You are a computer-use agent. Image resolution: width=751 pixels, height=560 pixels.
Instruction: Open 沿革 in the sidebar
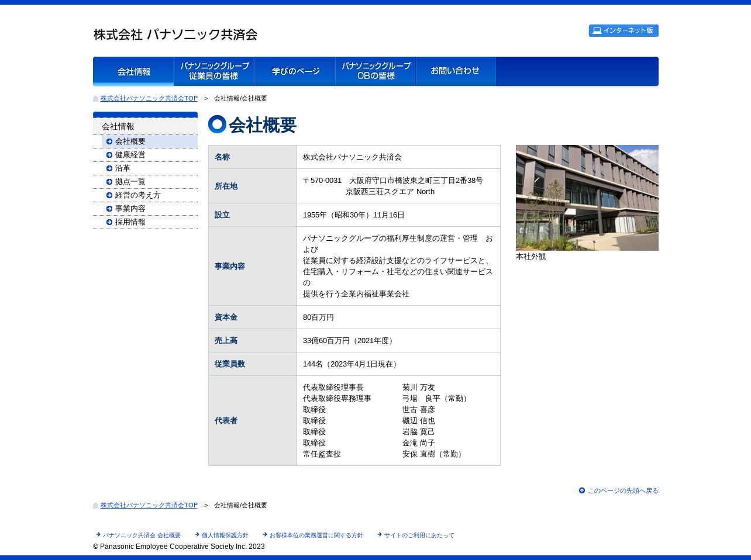coord(150,168)
